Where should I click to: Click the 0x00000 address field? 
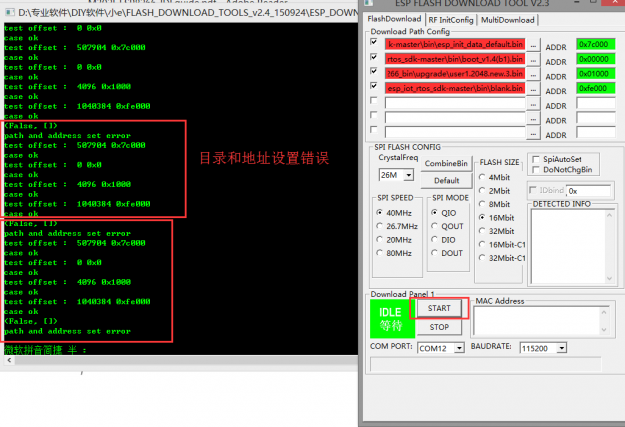tap(596, 59)
